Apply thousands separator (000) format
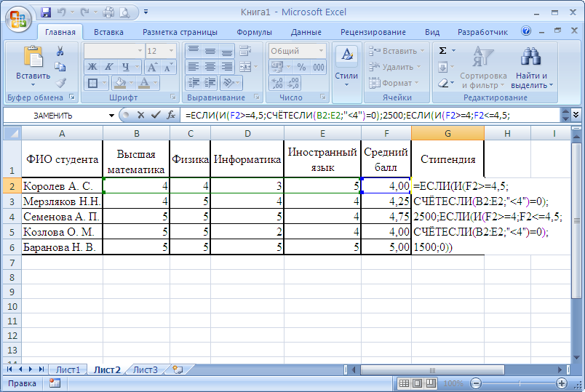Screen dimensions: 585x392 pyautogui.click(x=319, y=67)
